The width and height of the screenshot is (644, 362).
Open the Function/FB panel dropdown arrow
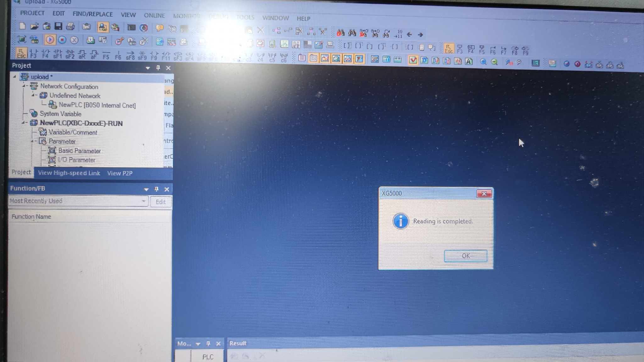(146, 189)
